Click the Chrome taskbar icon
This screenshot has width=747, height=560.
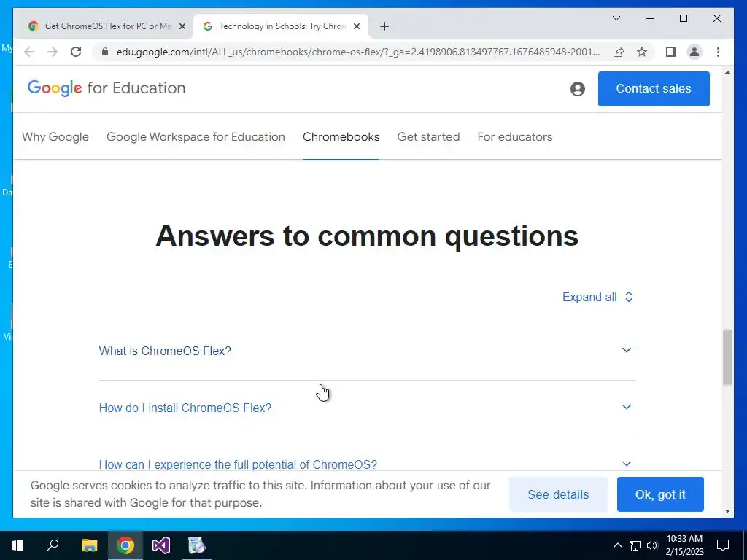tap(125, 545)
